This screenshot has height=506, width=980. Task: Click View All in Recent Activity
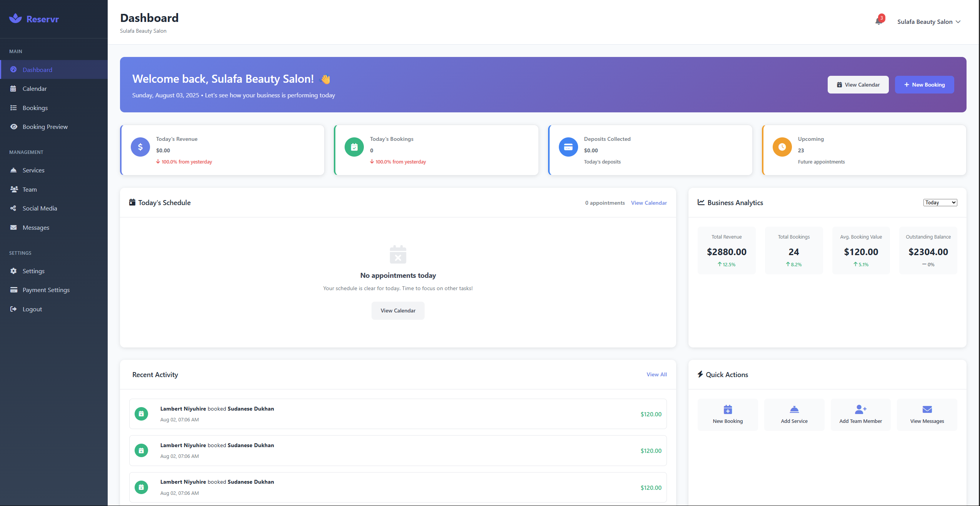click(x=657, y=374)
